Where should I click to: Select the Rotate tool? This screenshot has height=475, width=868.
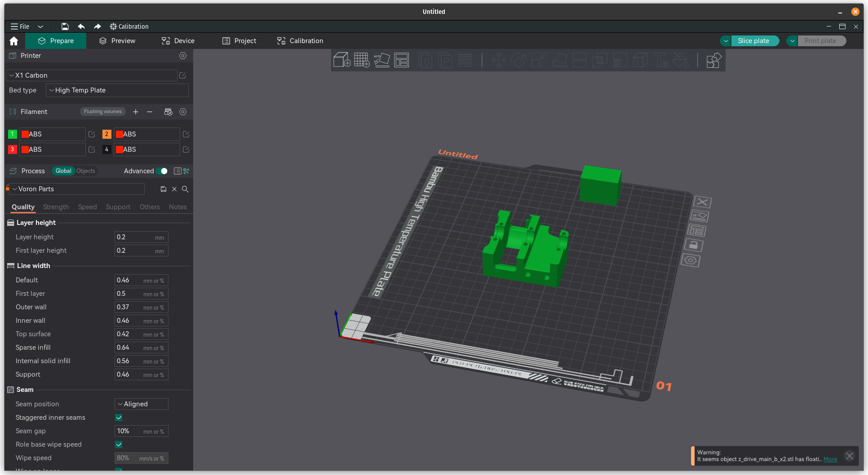tap(519, 60)
